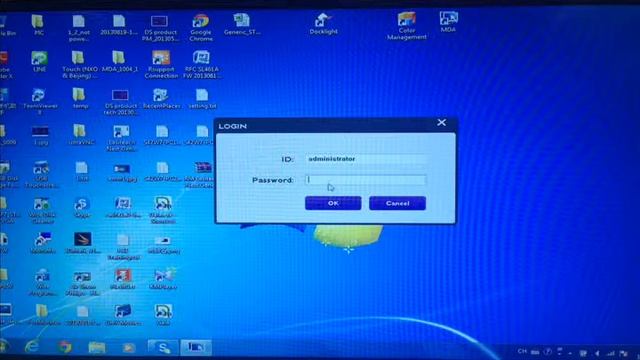Select the RFC SL461A FW shortcut
Viewport: 640px width, 360px height.
pyautogui.click(x=201, y=64)
